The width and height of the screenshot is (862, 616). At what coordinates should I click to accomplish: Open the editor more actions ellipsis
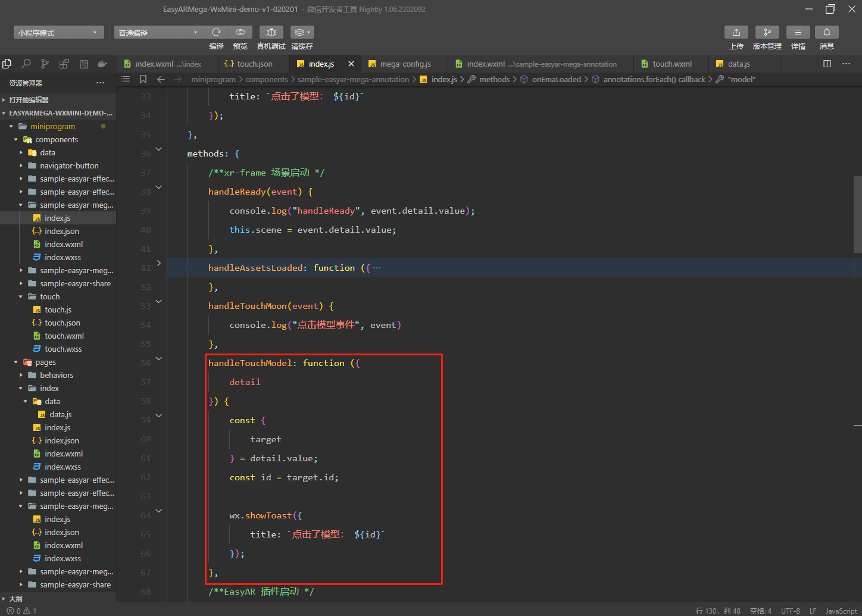(x=846, y=64)
